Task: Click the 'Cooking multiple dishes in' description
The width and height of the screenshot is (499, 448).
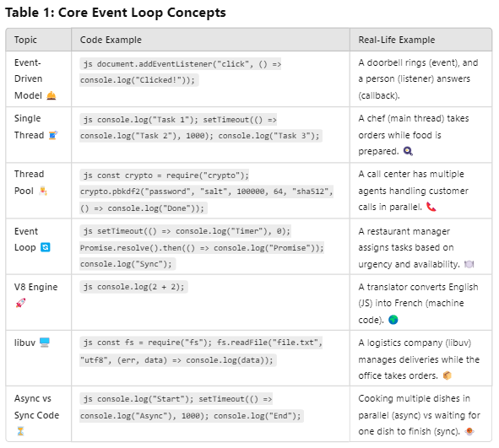Action: tap(420, 414)
